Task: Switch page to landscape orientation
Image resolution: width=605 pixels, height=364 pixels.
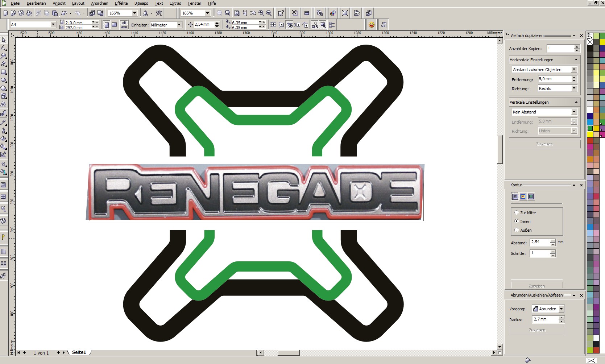Action: [x=114, y=25]
